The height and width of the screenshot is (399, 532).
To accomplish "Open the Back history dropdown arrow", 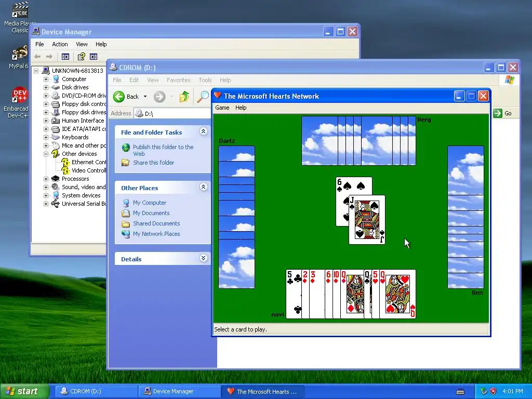I will [145, 97].
